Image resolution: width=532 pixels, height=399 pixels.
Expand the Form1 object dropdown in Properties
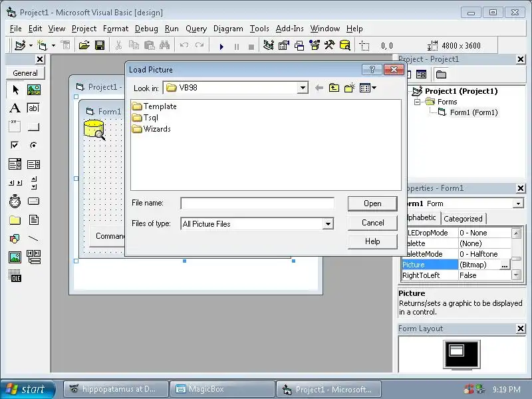click(518, 203)
